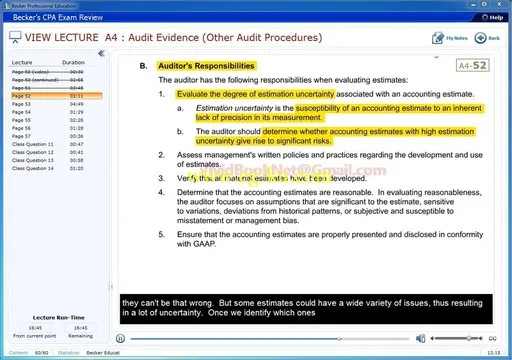This screenshot has width=512, height=360.
Task: Collapse the lecture list panel
Action: tap(102, 53)
